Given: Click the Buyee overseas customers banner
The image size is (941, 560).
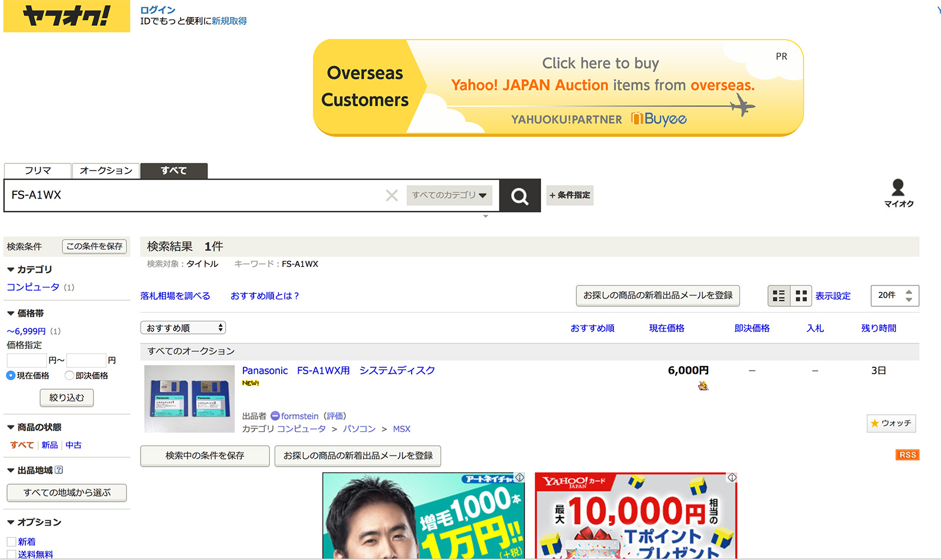Looking at the screenshot, I should click(558, 88).
